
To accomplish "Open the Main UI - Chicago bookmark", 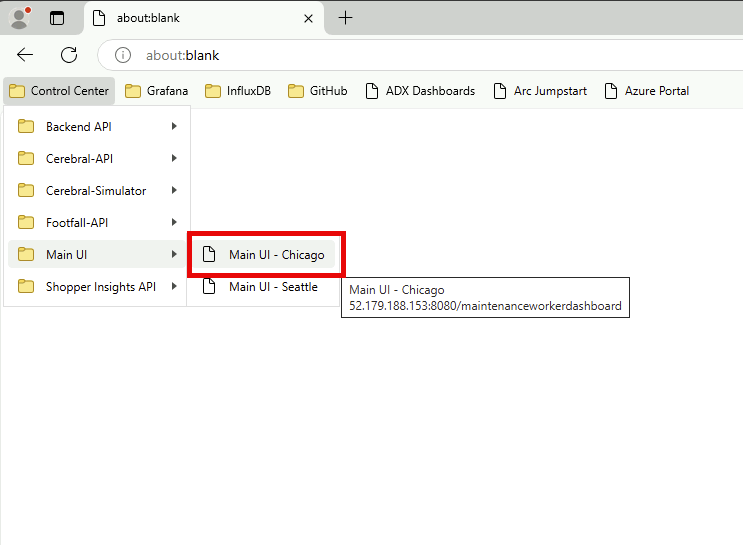I will click(x=263, y=254).
